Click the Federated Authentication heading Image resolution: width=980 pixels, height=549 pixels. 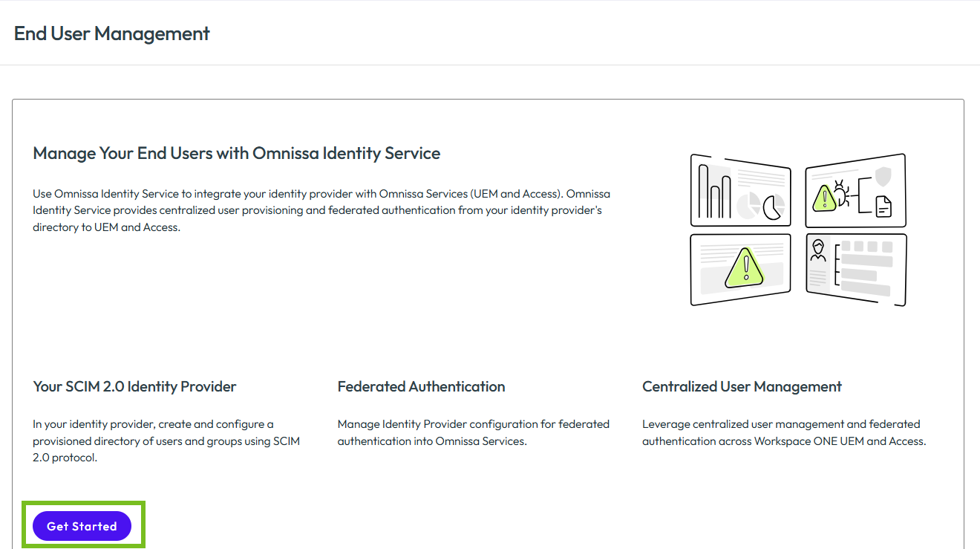pyautogui.click(x=421, y=386)
